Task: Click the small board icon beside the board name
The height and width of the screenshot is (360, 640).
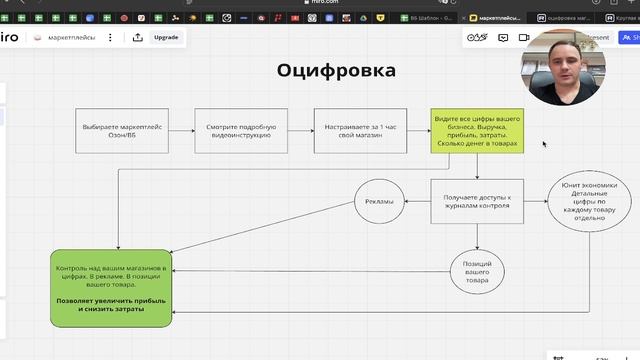Action: pos(38,38)
